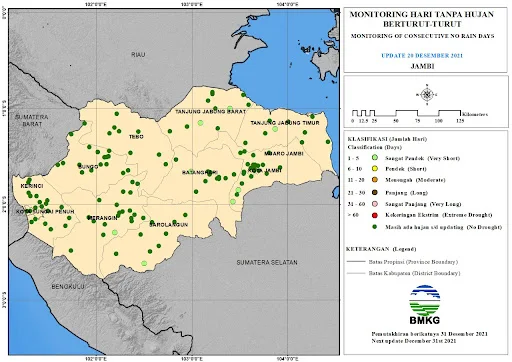Click the '31 - 60' day range label
The image size is (512, 362).
(356, 204)
